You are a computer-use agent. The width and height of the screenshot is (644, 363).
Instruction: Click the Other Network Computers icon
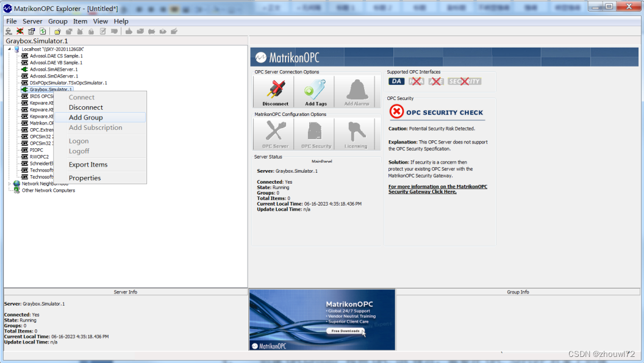tap(17, 190)
